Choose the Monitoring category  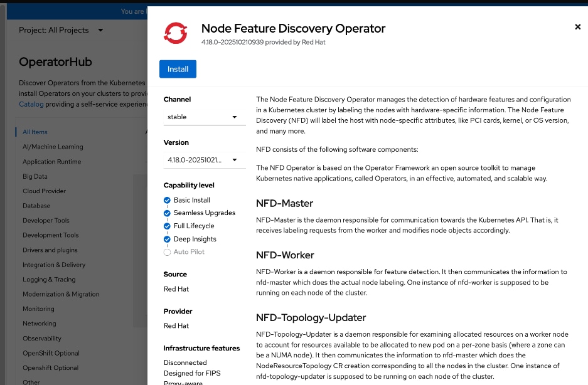click(38, 309)
